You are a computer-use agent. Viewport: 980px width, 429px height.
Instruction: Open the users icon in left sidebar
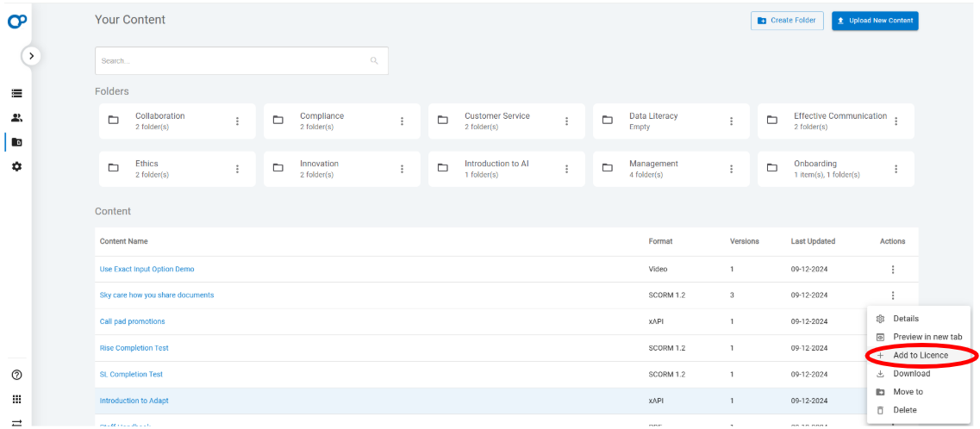pos(16,118)
